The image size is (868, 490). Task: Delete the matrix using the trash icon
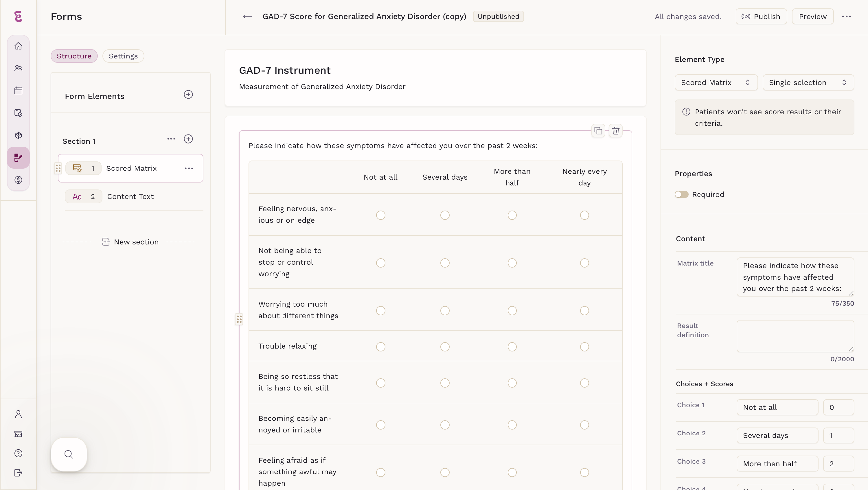615,131
